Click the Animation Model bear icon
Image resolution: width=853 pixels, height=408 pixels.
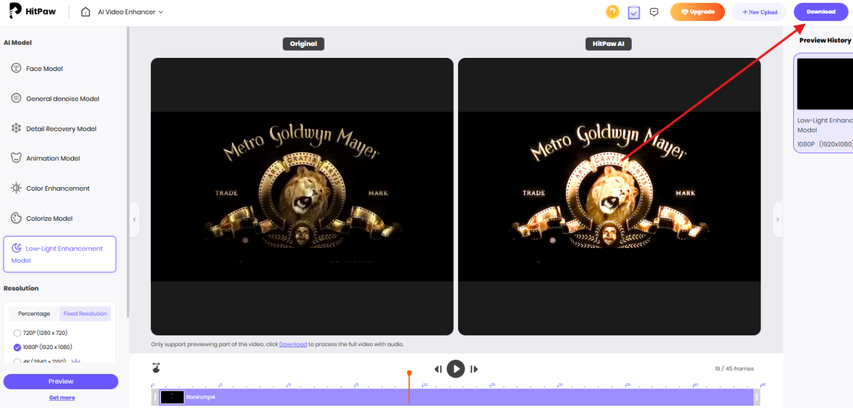pyautogui.click(x=16, y=158)
